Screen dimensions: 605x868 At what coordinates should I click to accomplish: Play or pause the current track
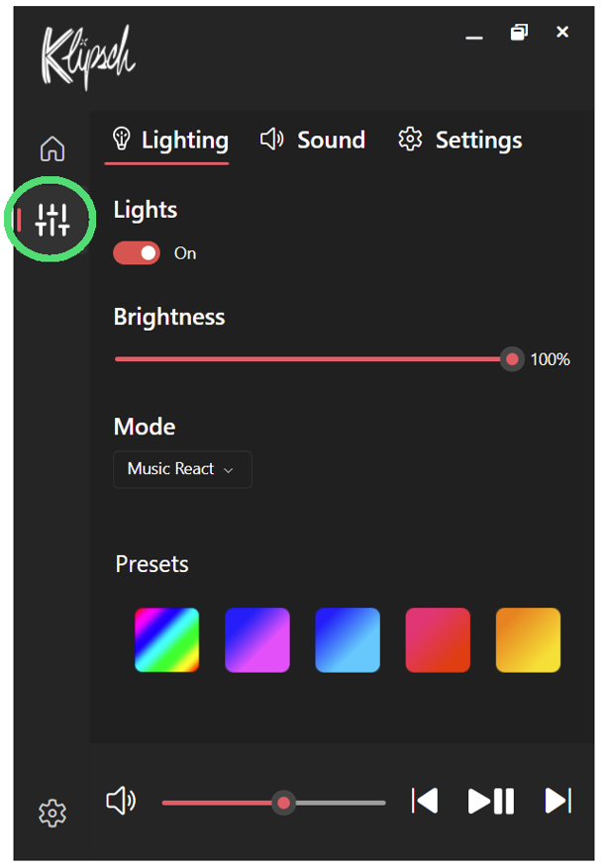490,802
